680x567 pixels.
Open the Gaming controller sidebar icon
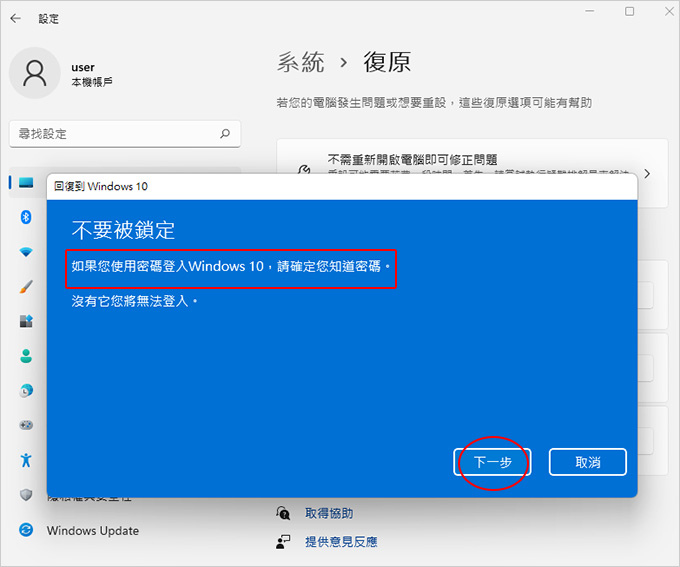pyautogui.click(x=26, y=425)
